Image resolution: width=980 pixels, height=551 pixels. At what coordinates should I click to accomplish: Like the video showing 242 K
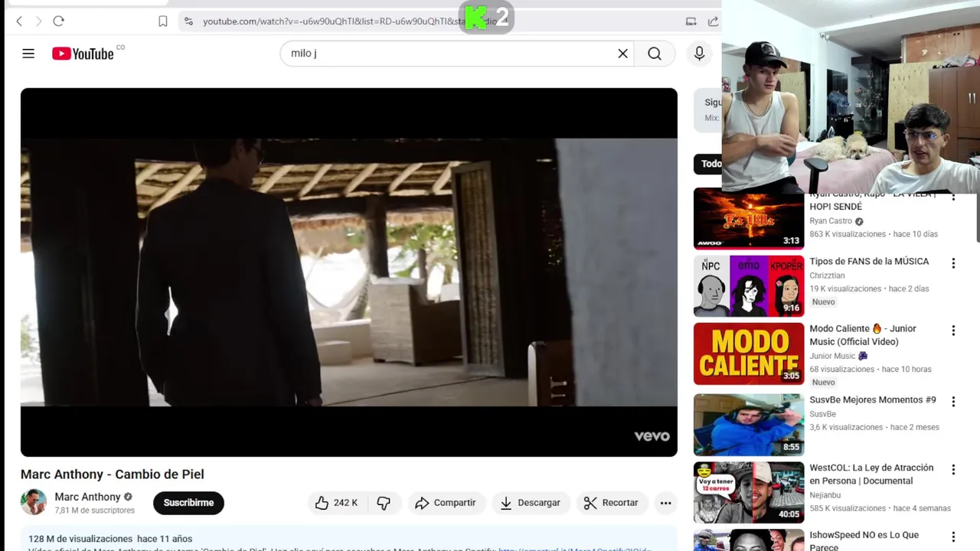click(x=335, y=503)
